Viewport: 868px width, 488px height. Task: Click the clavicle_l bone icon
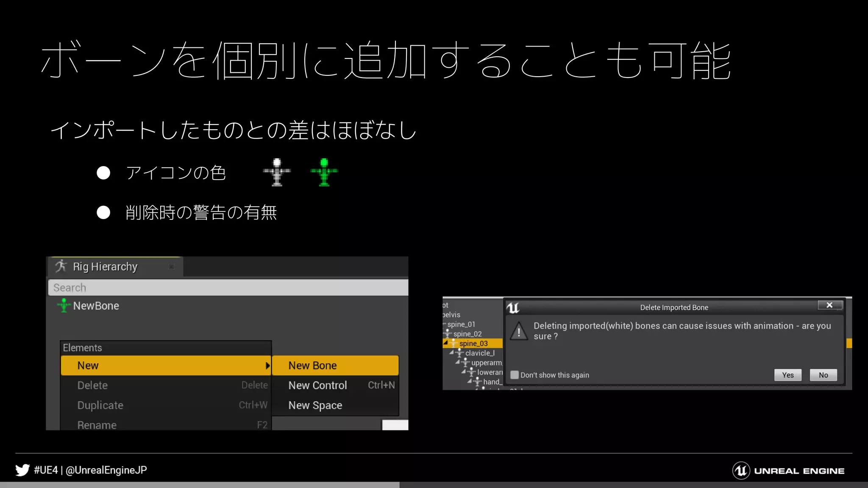(x=460, y=353)
